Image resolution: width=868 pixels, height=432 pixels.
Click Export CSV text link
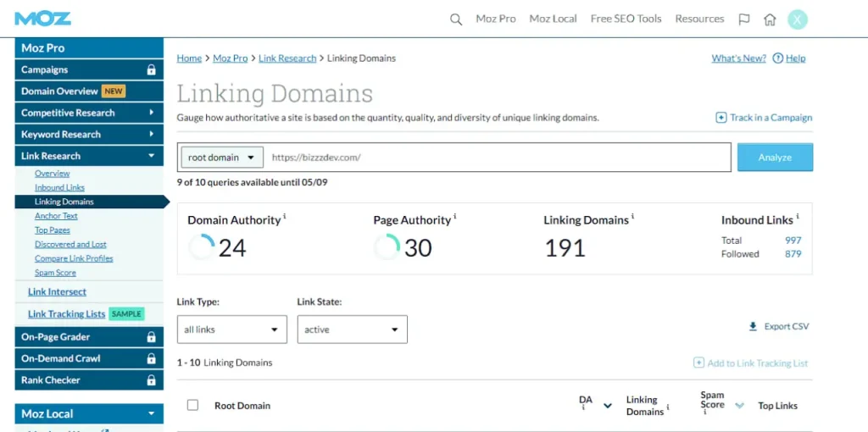[787, 327]
